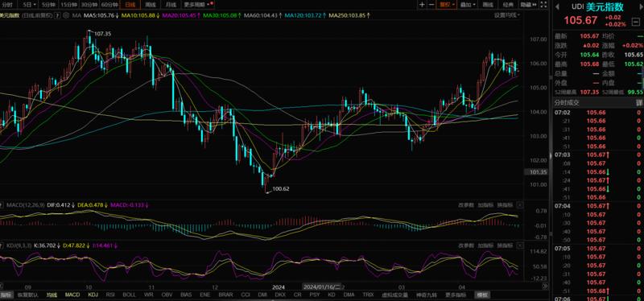Click help question mark beside 日线前复权
The width and height of the screenshot is (644, 301).
click(x=57, y=15)
